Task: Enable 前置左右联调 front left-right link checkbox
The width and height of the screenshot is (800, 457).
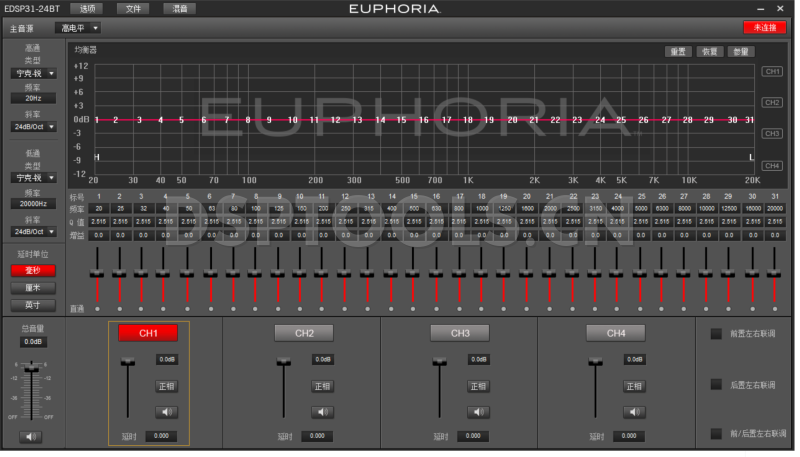Action: [715, 334]
